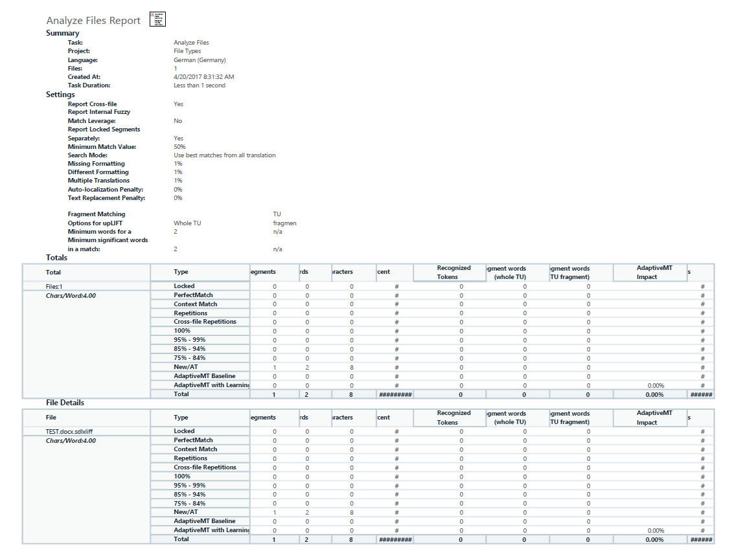Select the Summary section heading
This screenshot has height=560, width=732.
(63, 33)
